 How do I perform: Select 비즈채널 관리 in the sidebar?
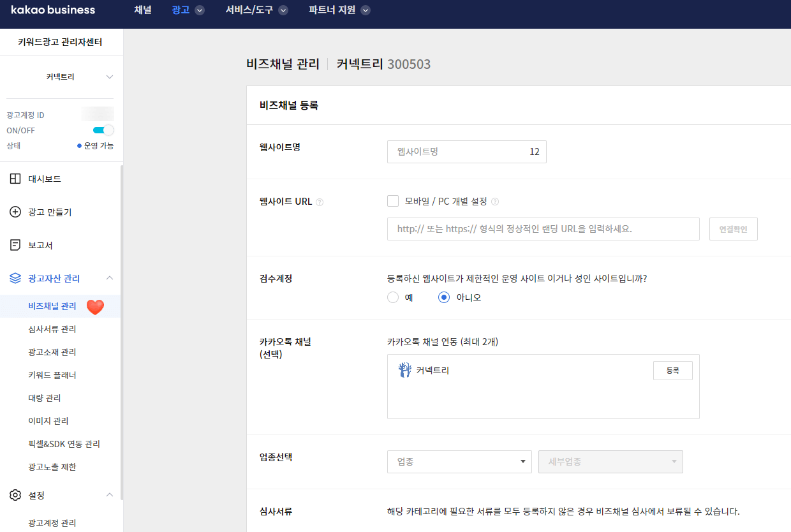pos(52,306)
